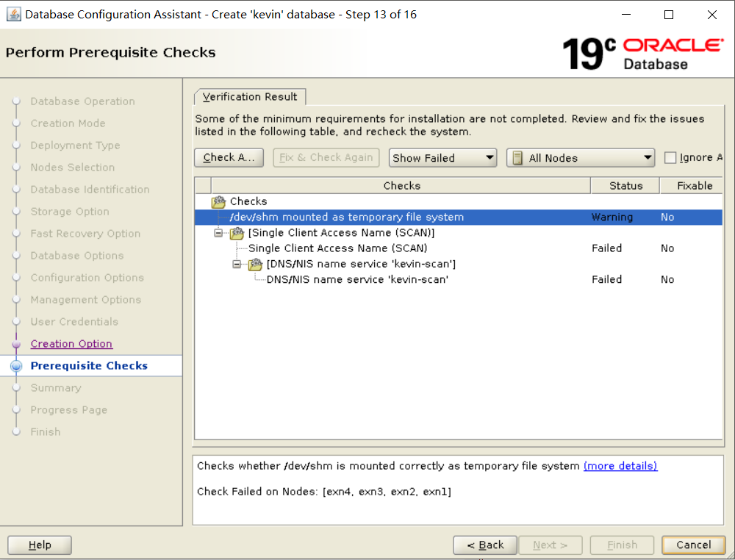Click the Creation Mode step in sidebar
Screen dimensions: 735x560
click(x=68, y=123)
